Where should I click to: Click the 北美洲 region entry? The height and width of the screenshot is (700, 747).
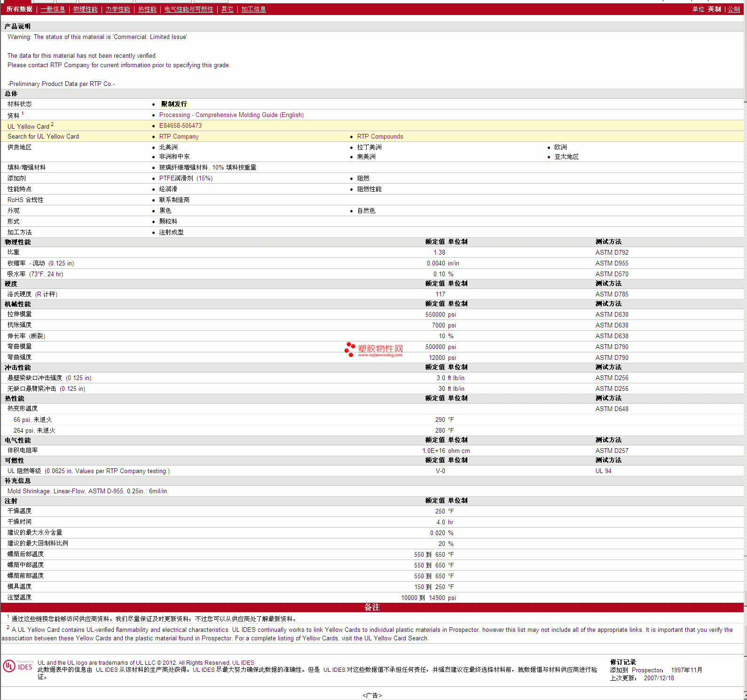[x=168, y=148]
